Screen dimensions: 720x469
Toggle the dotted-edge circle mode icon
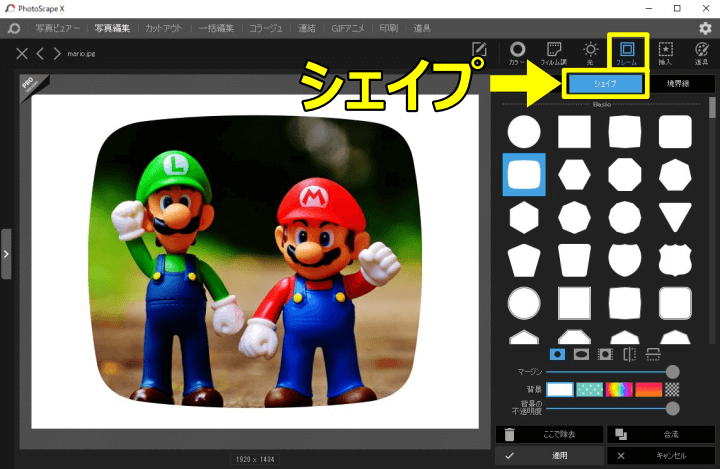[x=605, y=354]
